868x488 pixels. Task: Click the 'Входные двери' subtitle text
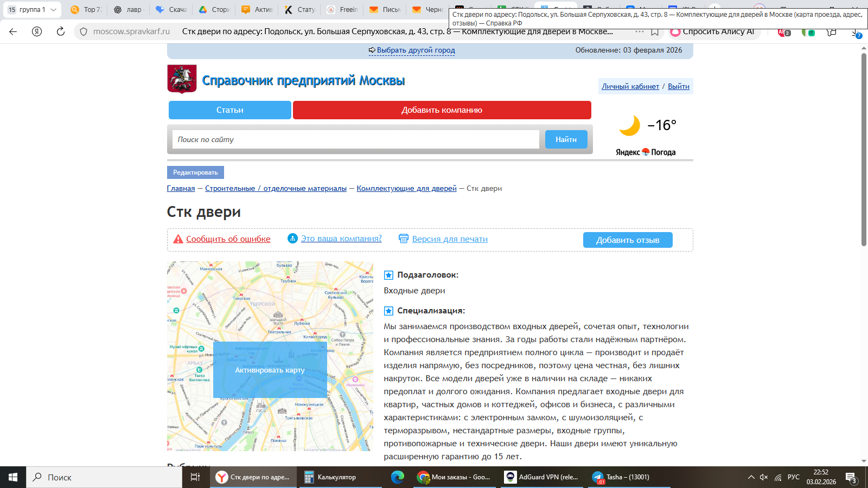(414, 291)
